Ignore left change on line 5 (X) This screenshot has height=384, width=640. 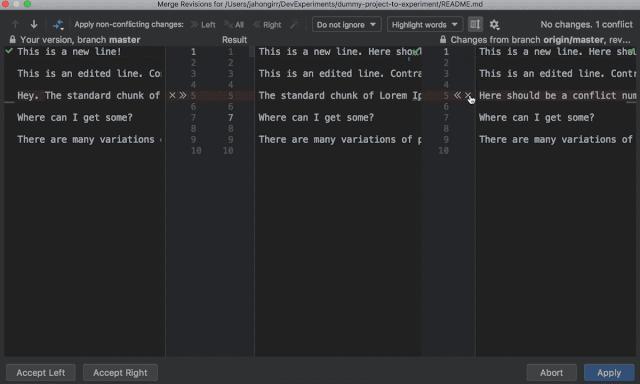(172, 95)
